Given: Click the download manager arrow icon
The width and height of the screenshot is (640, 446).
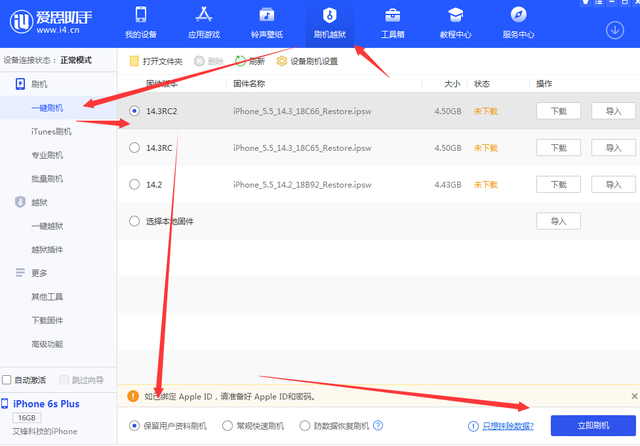Looking at the screenshot, I should coord(615,30).
